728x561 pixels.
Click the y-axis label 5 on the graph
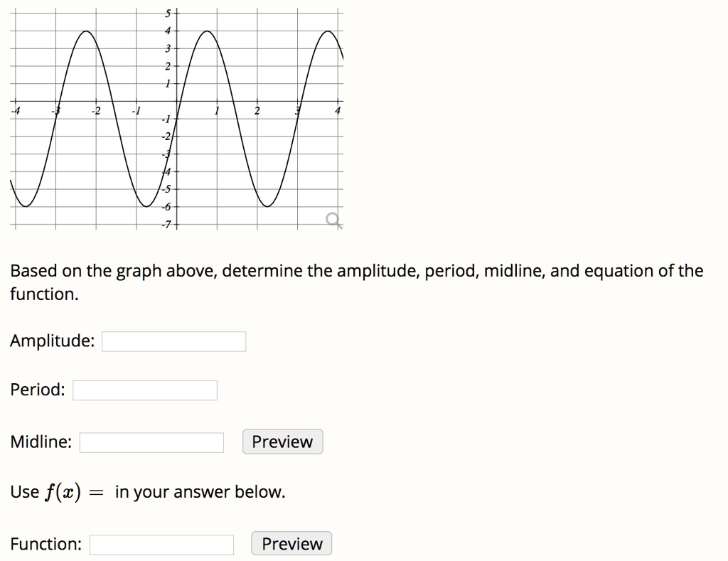(166, 13)
